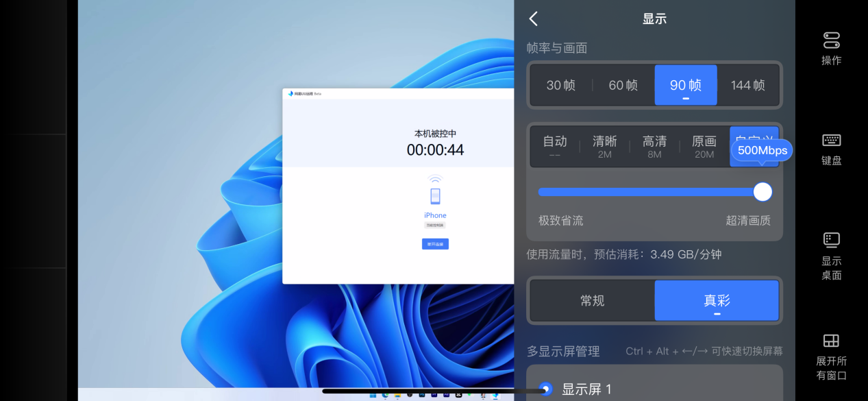
Task: Choose 清晰 2M quality preset
Action: (604, 146)
